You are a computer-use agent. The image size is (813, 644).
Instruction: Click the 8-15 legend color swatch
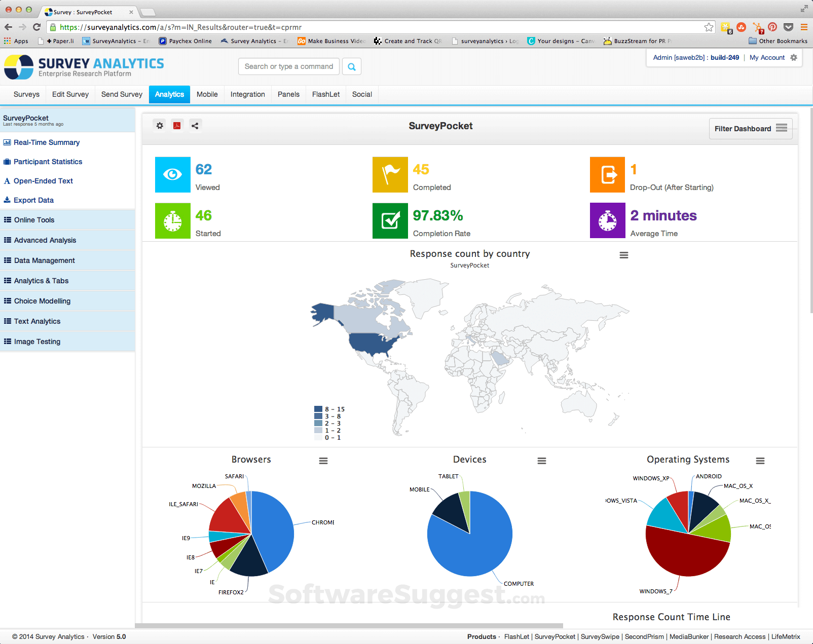(318, 409)
